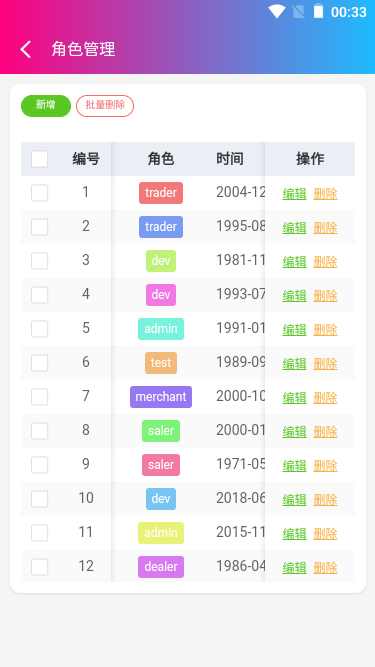The height and width of the screenshot is (667, 375).
Task: Select the checkbox for row 12
Action: 40,567
